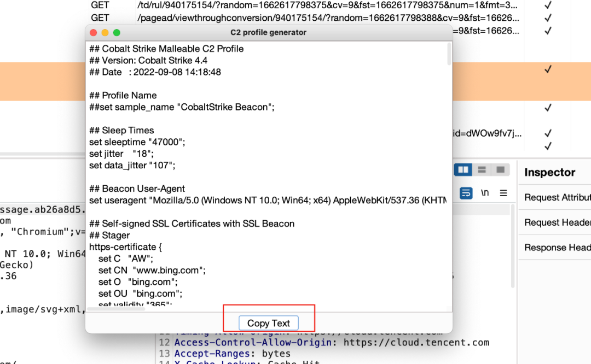The width and height of the screenshot is (591, 364).
Task: Minimize the C2 profile generator window
Action: (105, 32)
